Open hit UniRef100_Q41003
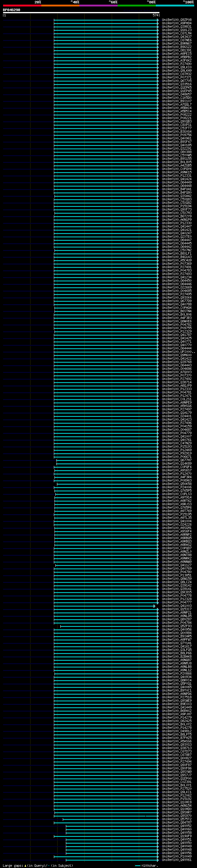This screenshot has width=197, height=868. pos(176,606)
